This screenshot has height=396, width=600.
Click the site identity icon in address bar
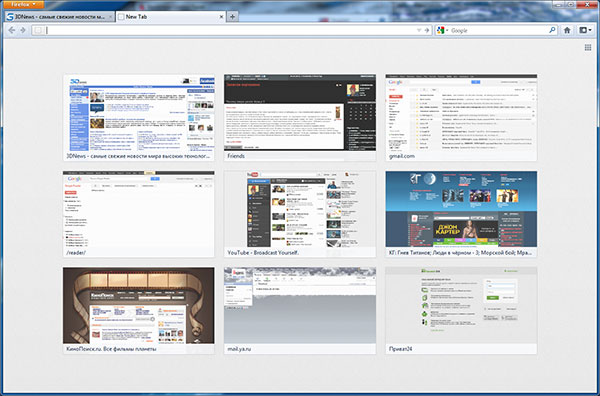(x=38, y=30)
